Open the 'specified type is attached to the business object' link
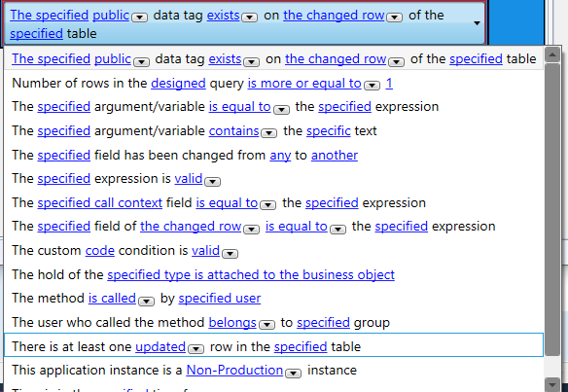 tap(251, 274)
